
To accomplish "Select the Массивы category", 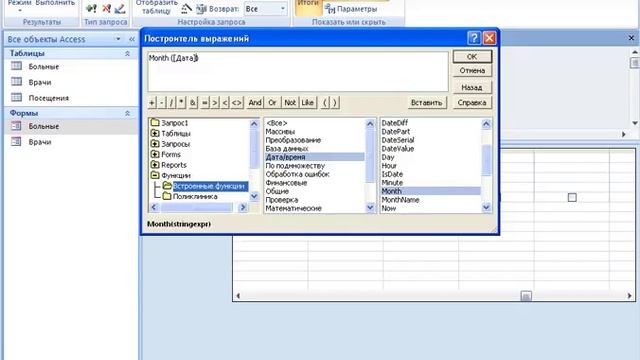I will tap(280, 131).
